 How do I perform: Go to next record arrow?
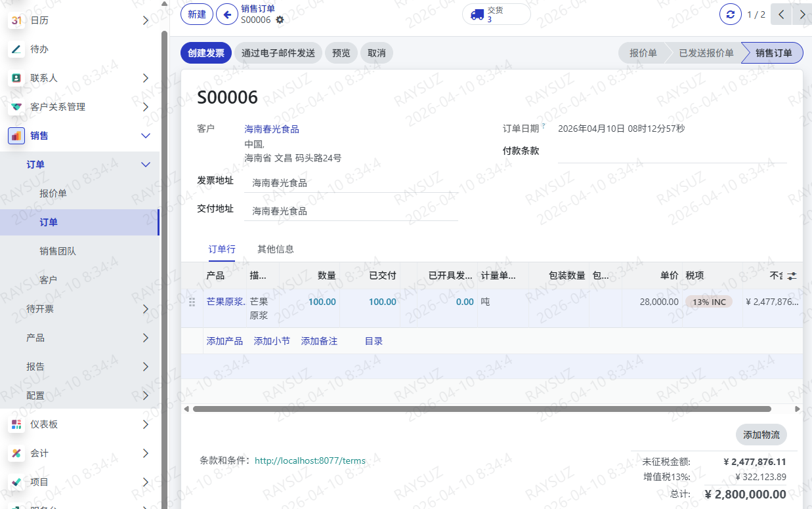(802, 14)
